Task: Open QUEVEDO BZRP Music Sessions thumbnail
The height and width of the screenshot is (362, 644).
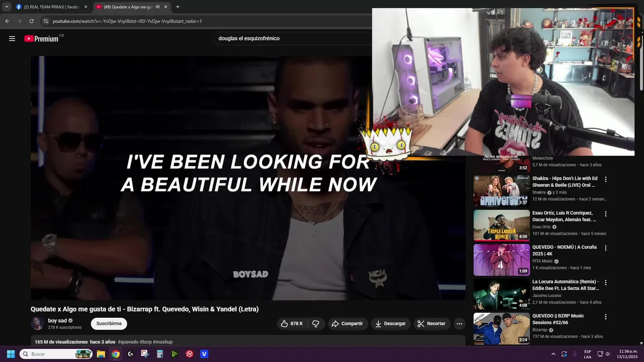Action: [x=502, y=328]
